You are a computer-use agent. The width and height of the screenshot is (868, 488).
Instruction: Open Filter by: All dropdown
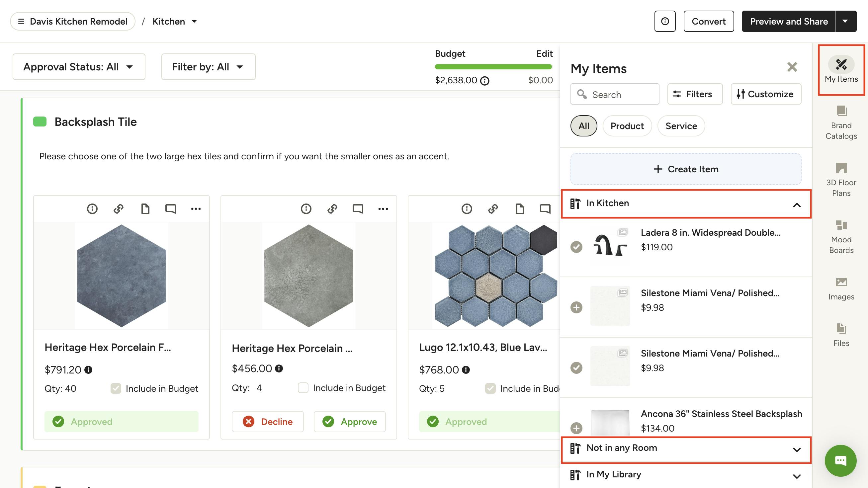[208, 67]
